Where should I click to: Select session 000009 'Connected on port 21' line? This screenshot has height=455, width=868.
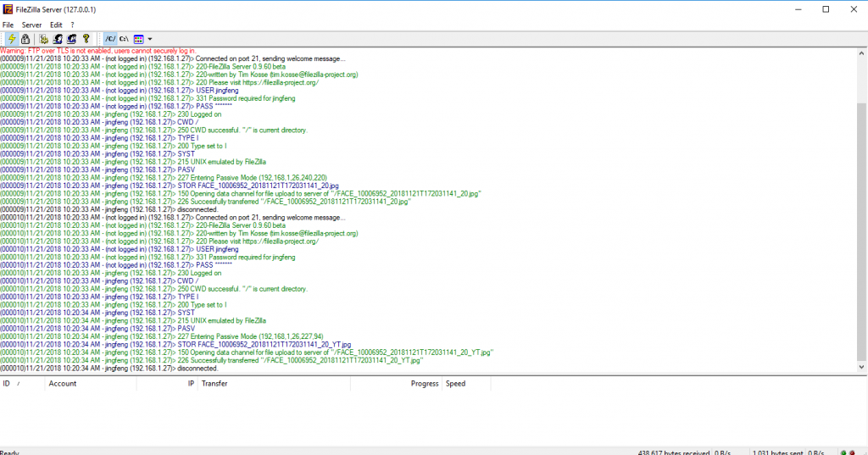coord(173,58)
